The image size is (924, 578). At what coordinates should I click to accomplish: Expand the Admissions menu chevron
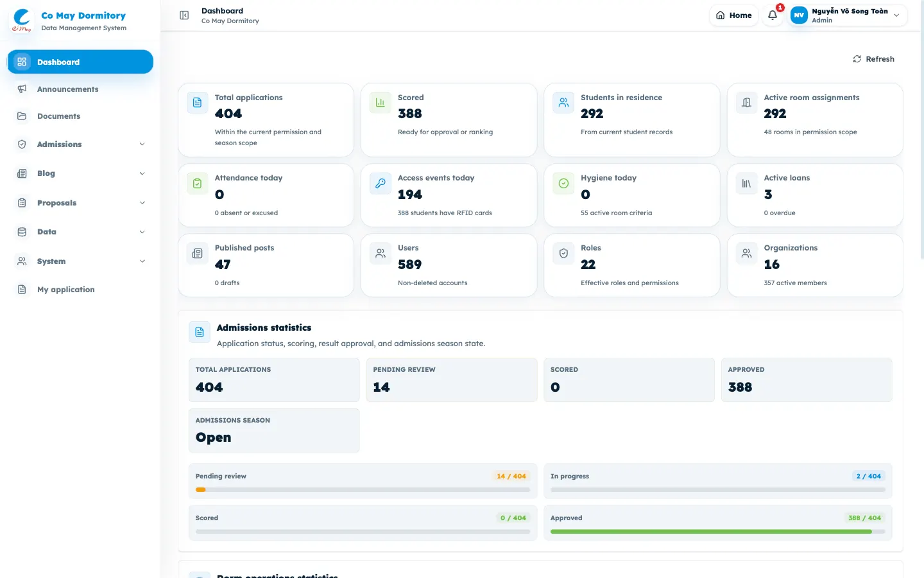tap(142, 144)
